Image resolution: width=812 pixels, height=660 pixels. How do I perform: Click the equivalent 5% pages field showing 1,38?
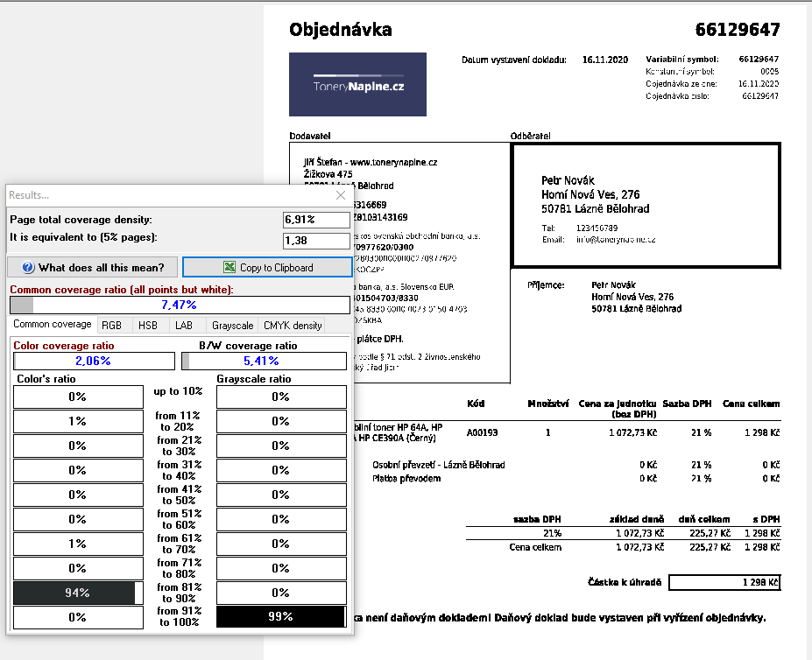click(x=316, y=241)
